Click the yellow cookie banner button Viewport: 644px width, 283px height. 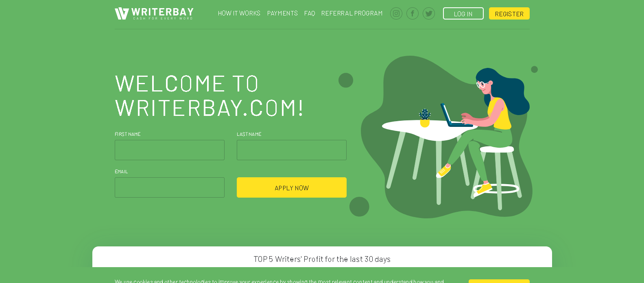499,281
